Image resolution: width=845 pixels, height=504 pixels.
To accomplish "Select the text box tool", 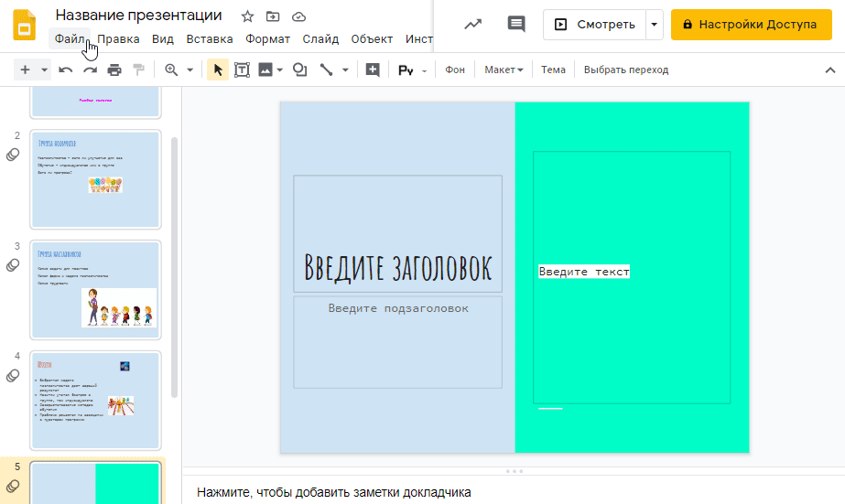I will click(x=242, y=70).
